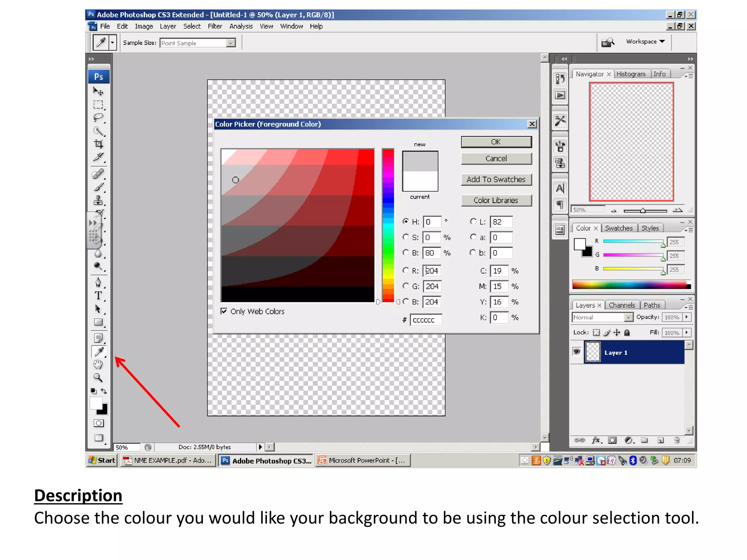Image resolution: width=747 pixels, height=560 pixels.
Task: Select the B brightness radio button
Action: point(405,252)
